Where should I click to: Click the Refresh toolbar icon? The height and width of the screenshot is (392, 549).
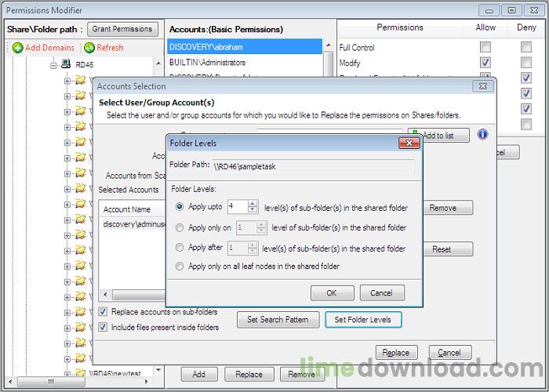click(89, 48)
